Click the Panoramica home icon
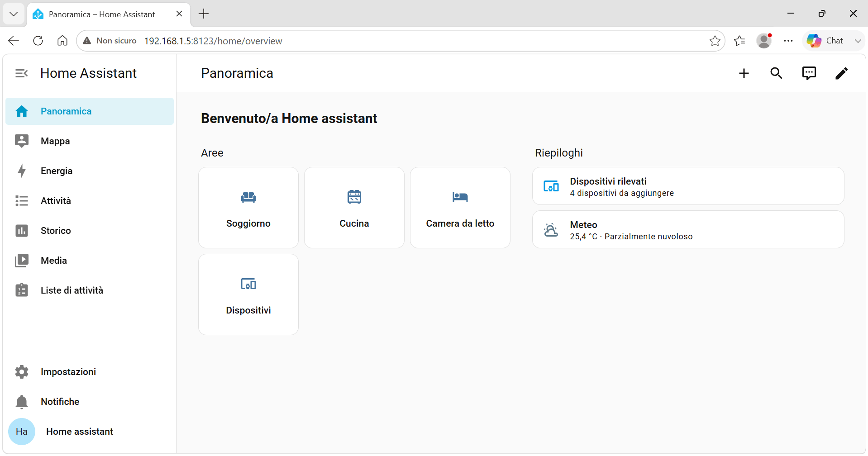Viewport: 868px width, 456px height. point(22,111)
